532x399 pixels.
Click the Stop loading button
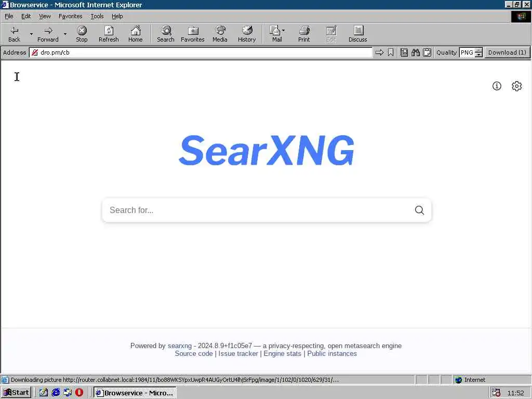pos(82,34)
